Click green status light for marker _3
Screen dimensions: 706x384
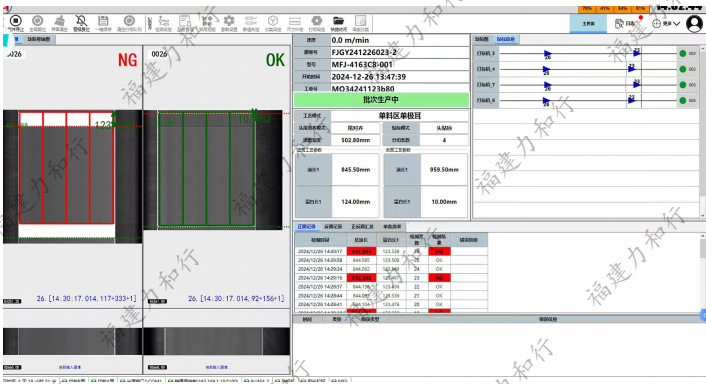point(683,54)
